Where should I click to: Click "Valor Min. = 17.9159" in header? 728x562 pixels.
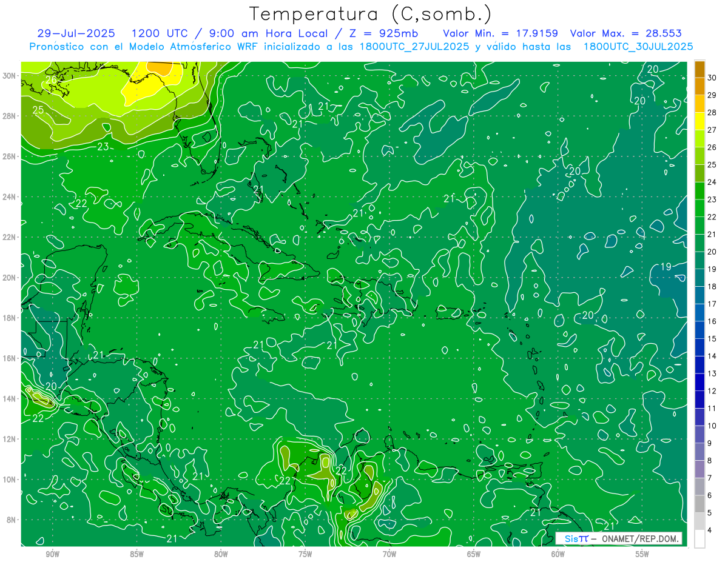coord(500,33)
